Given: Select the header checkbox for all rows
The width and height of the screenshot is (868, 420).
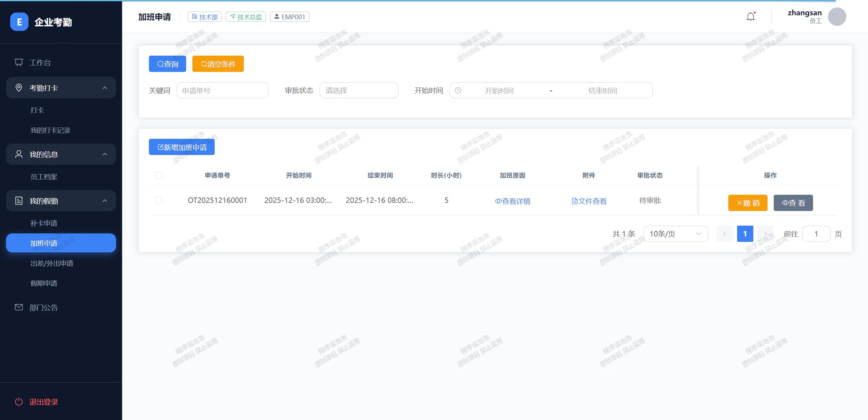Looking at the screenshot, I should (158, 175).
